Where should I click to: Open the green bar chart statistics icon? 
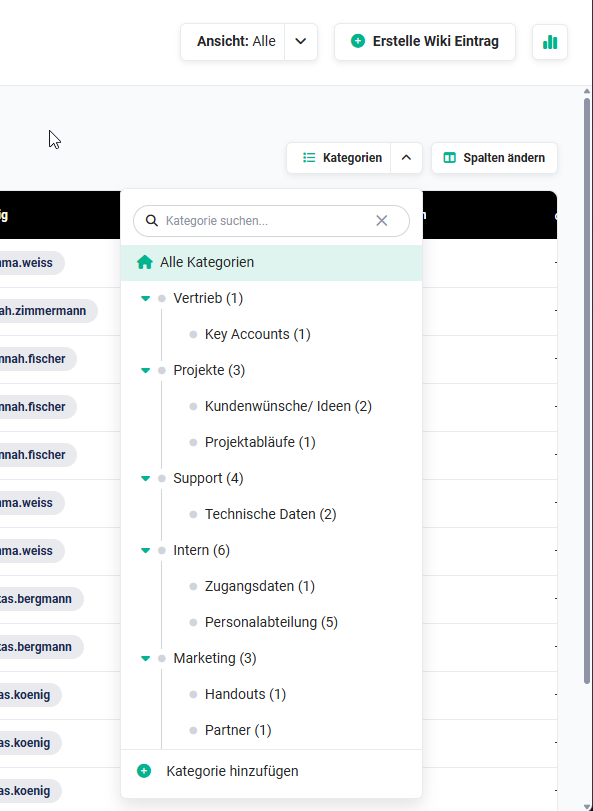coord(550,42)
